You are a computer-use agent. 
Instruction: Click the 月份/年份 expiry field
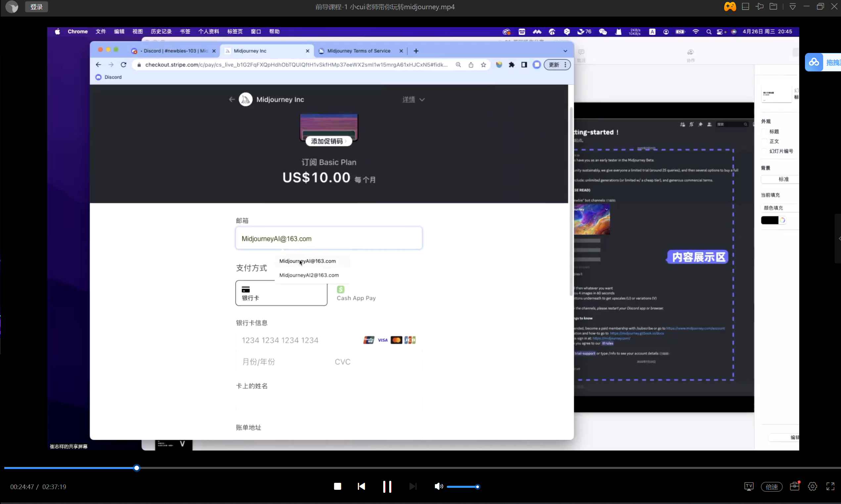pyautogui.click(x=282, y=362)
